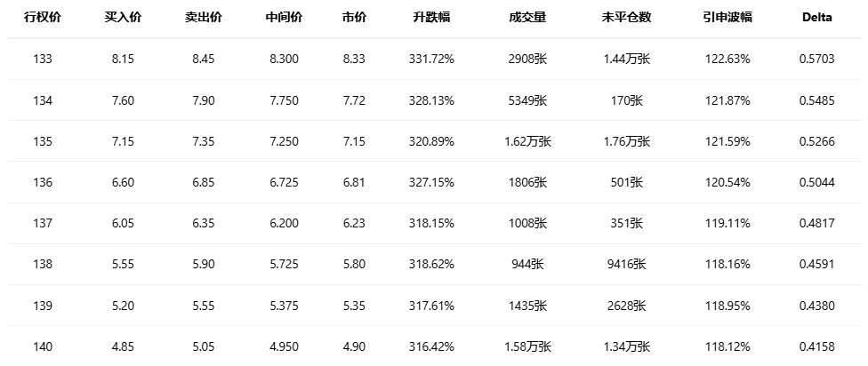This screenshot has width=868, height=366.
Task: Click the 9416张 open interest cell
Action: 625,265
